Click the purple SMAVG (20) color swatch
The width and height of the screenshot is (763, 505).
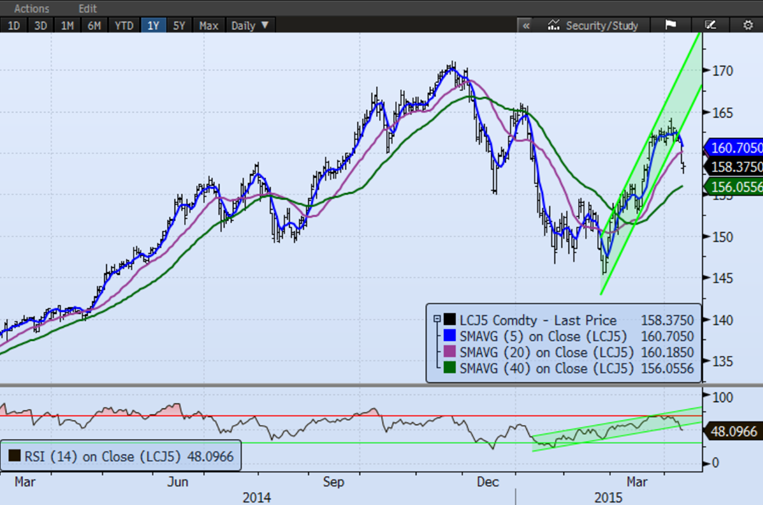tap(447, 351)
